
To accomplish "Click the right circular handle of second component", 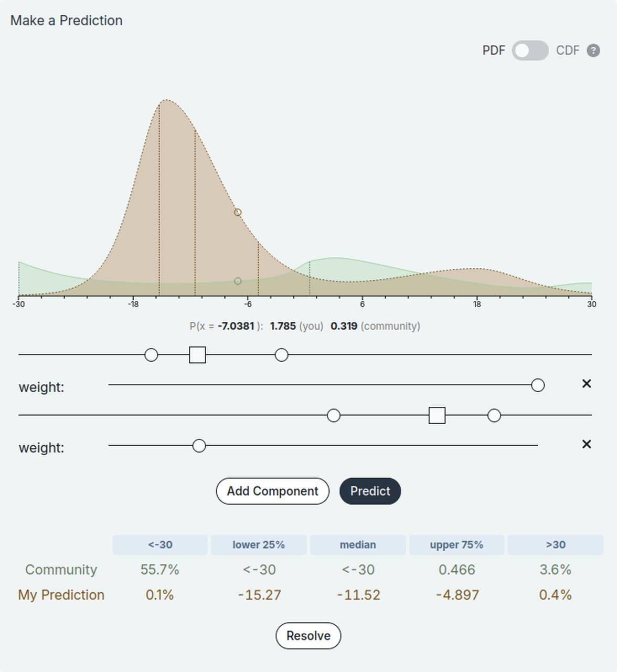I will [x=494, y=415].
